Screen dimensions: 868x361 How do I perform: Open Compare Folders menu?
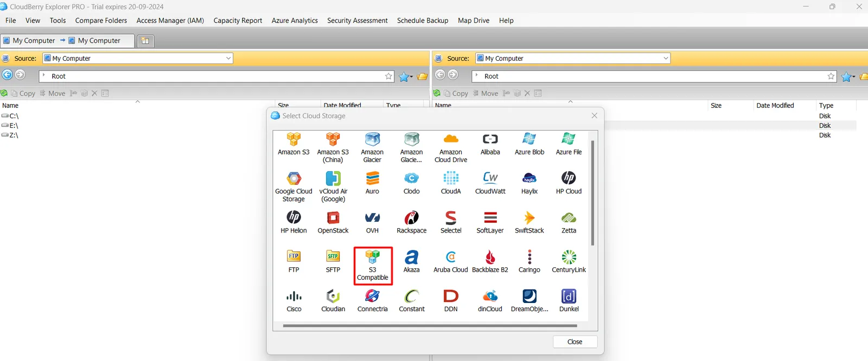[x=101, y=21]
